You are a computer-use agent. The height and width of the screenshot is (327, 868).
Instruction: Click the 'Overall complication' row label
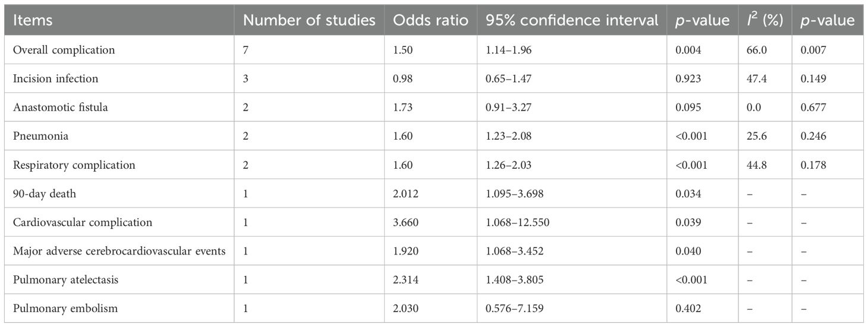pos(64,50)
